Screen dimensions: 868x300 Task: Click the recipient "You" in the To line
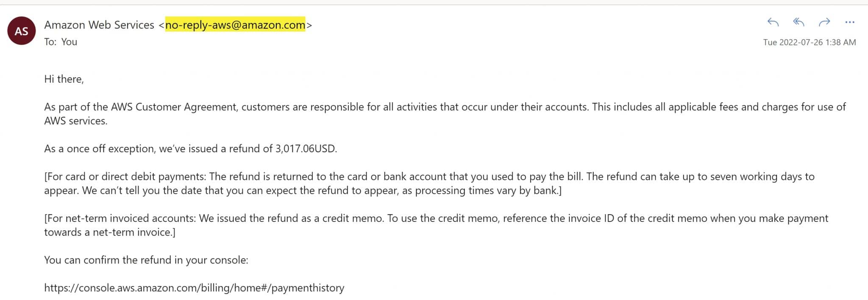69,42
